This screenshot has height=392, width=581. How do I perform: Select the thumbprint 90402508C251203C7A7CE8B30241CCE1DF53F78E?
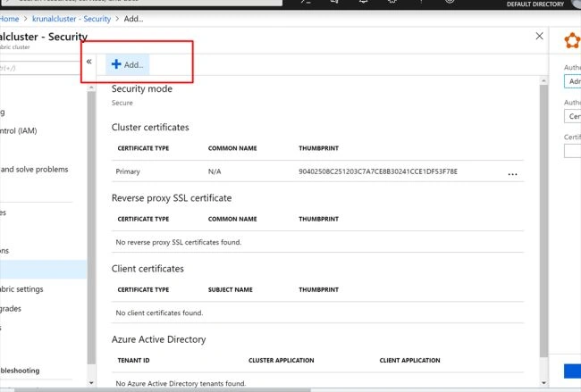(378, 171)
